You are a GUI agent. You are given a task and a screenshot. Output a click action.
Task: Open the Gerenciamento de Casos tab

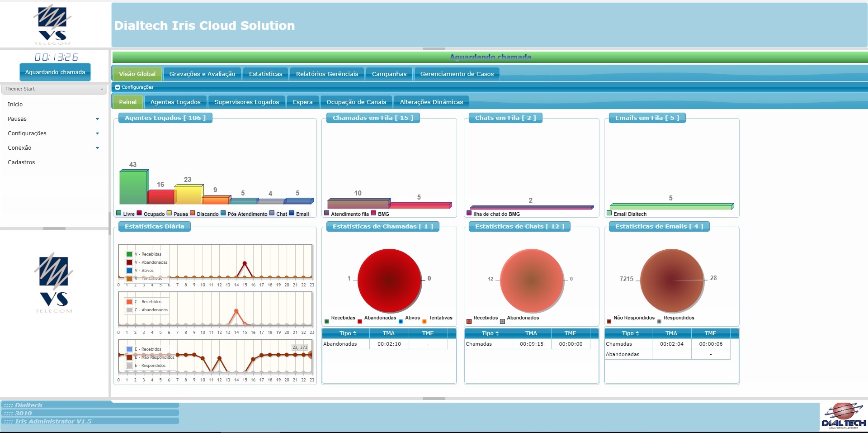457,74
